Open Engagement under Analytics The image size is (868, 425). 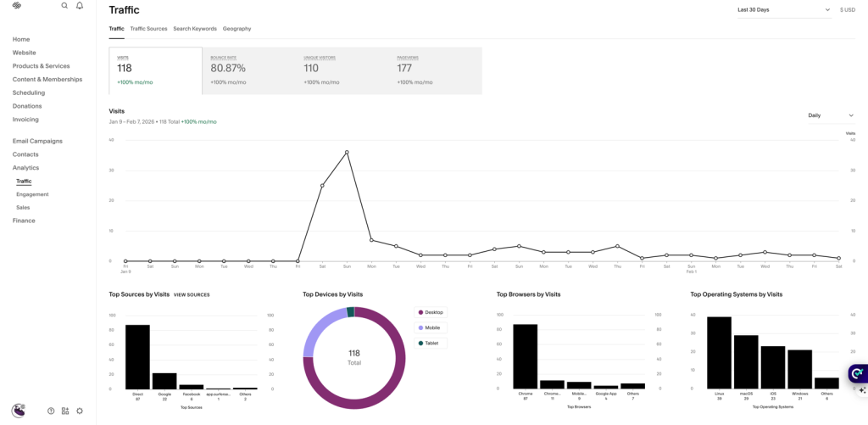32,194
